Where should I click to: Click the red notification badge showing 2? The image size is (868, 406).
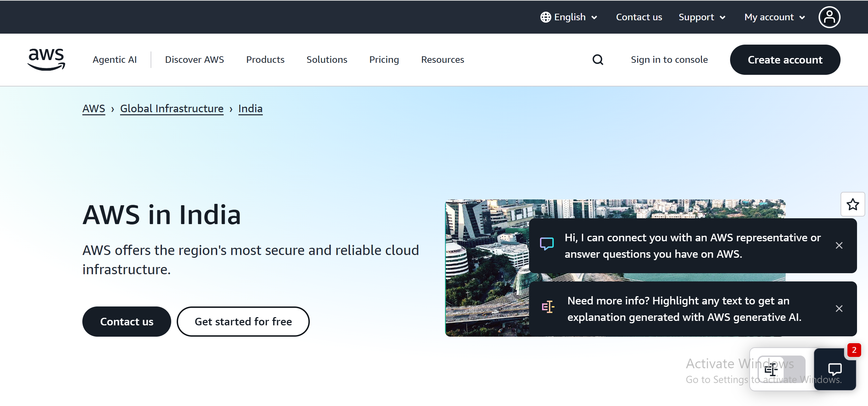[854, 350]
